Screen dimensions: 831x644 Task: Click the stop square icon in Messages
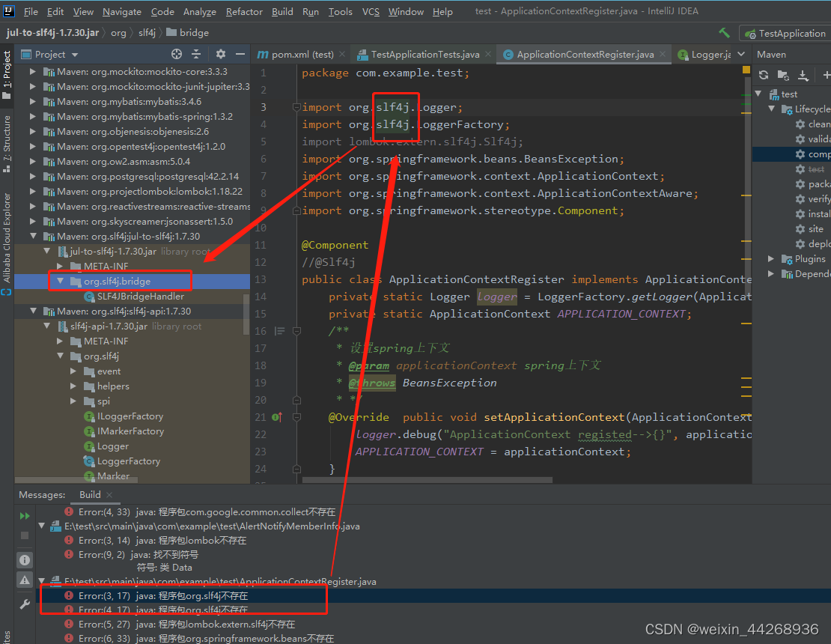coord(25,535)
